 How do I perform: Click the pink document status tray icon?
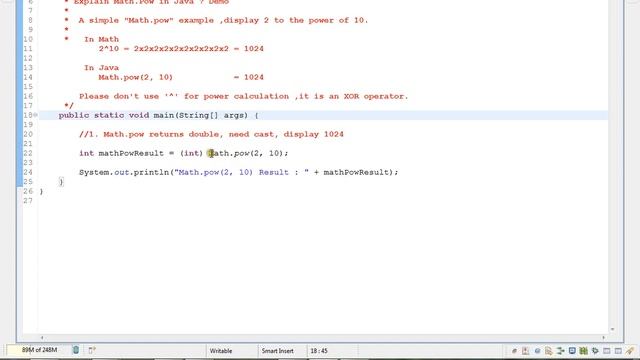[525, 351]
